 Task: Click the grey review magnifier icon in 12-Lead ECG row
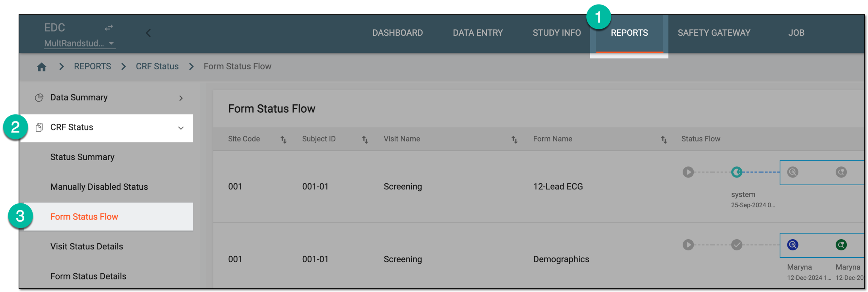pos(792,172)
